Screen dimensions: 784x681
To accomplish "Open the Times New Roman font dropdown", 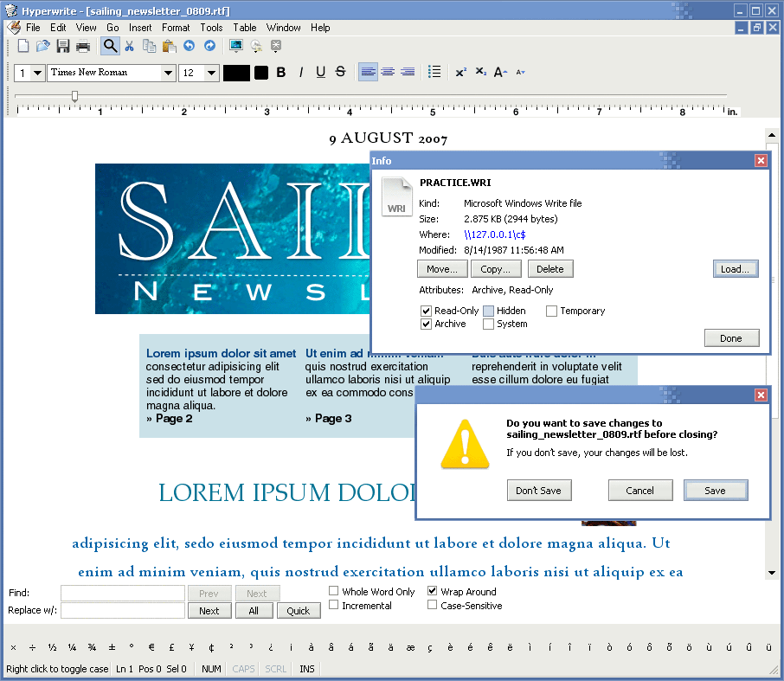I will [168, 73].
